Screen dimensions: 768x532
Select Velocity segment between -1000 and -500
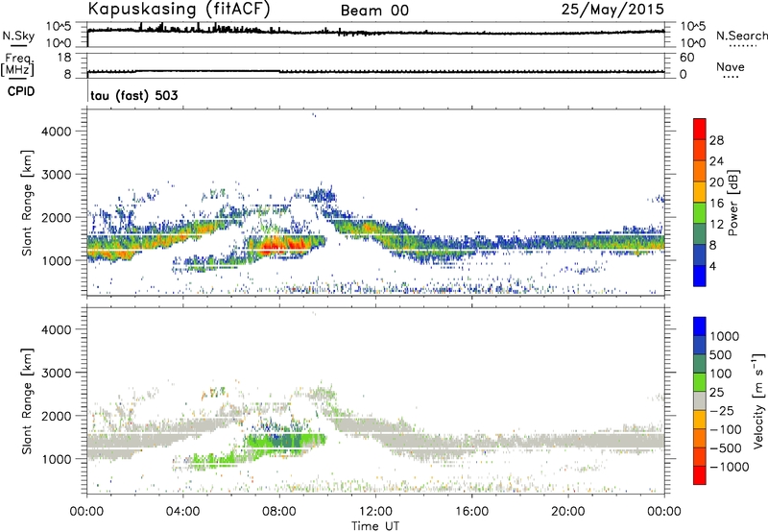(700, 456)
